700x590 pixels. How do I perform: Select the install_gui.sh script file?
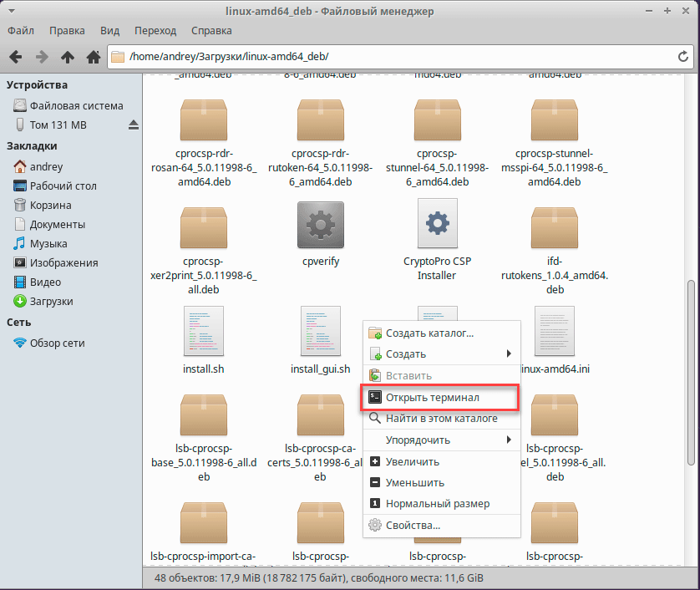(321, 331)
